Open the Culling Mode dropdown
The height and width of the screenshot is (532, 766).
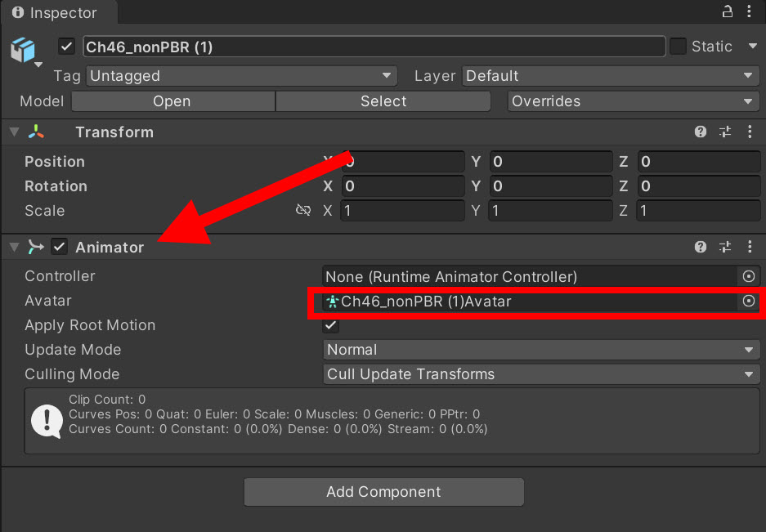tap(541, 374)
